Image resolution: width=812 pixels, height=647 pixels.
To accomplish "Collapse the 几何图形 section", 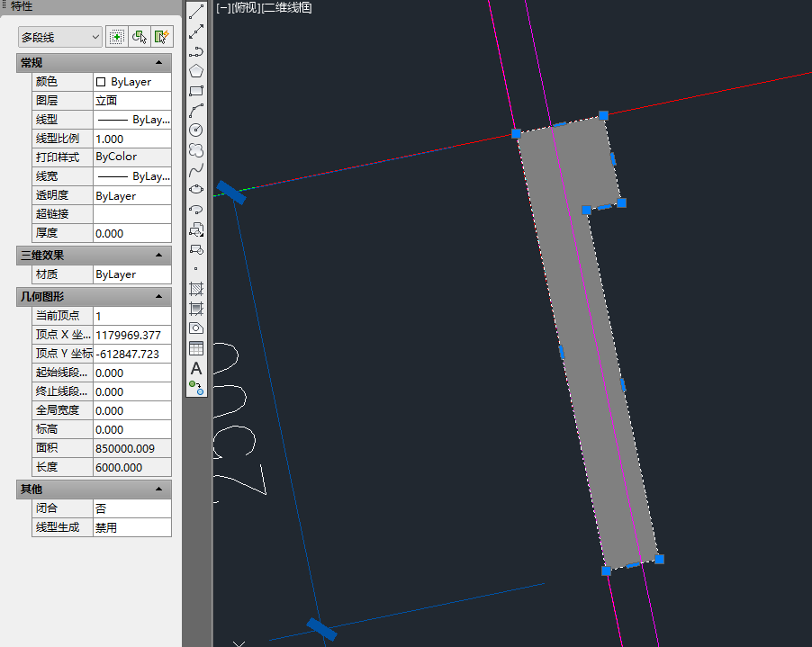I will 159,297.
